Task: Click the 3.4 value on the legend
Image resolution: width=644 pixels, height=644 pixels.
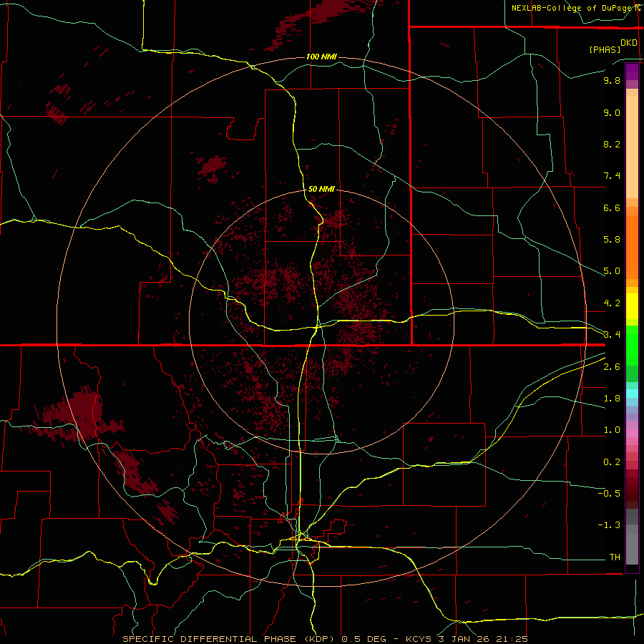Action: point(612,334)
